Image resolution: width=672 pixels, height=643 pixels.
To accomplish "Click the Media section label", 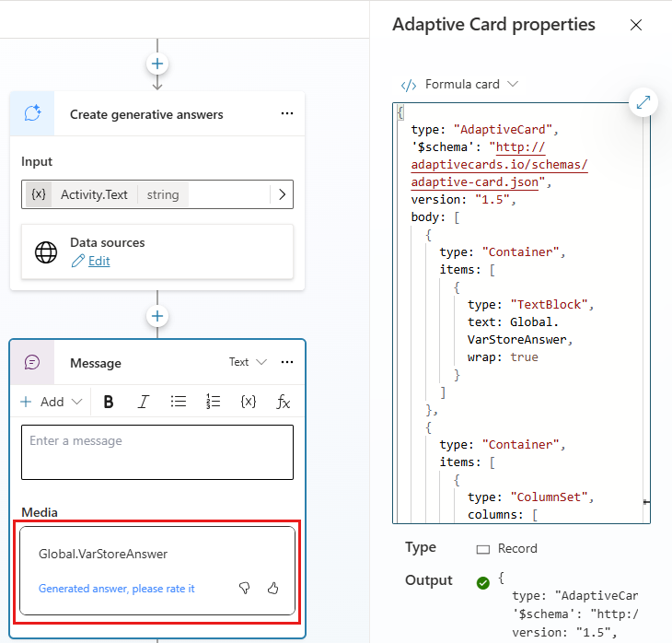I will click(x=40, y=512).
